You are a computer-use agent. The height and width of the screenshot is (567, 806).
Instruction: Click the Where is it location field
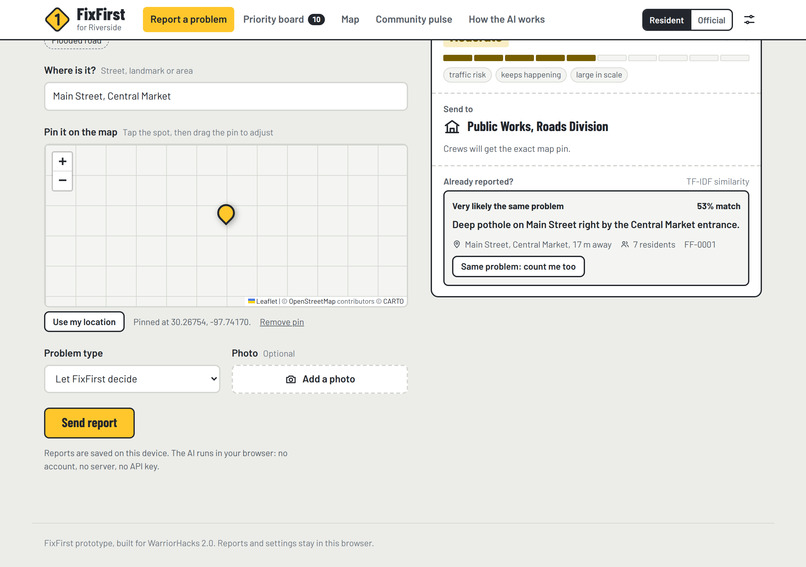pos(226,96)
